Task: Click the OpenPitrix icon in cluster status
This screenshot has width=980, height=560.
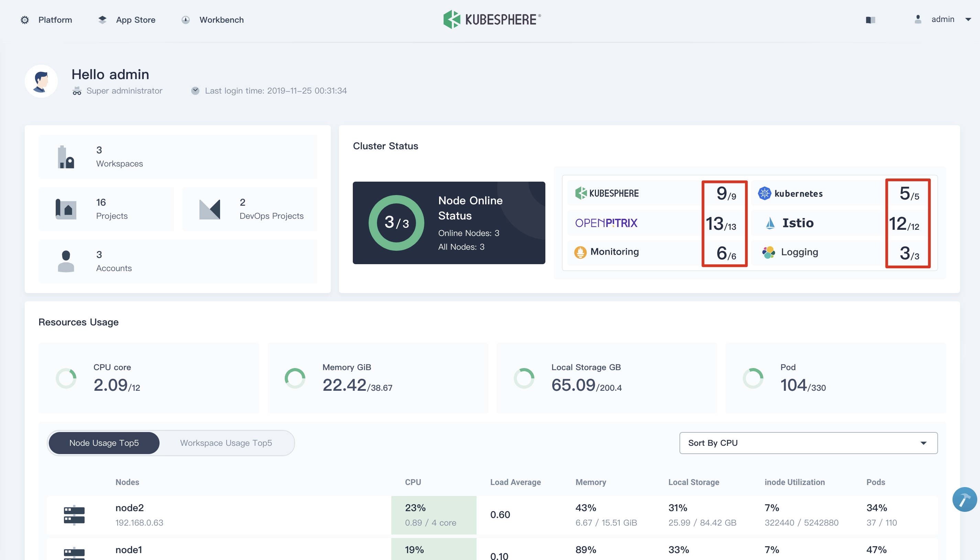Action: tap(606, 222)
